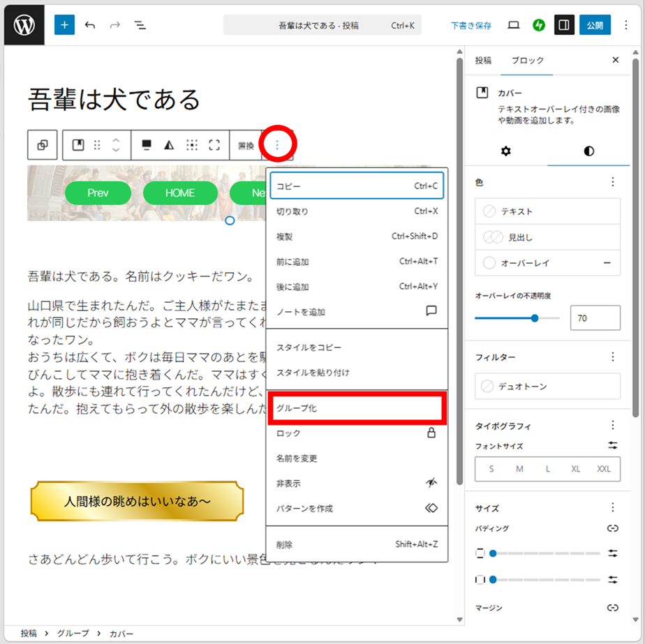Click the overlay opacity value field
This screenshot has width=645, height=644.
pyautogui.click(x=594, y=318)
